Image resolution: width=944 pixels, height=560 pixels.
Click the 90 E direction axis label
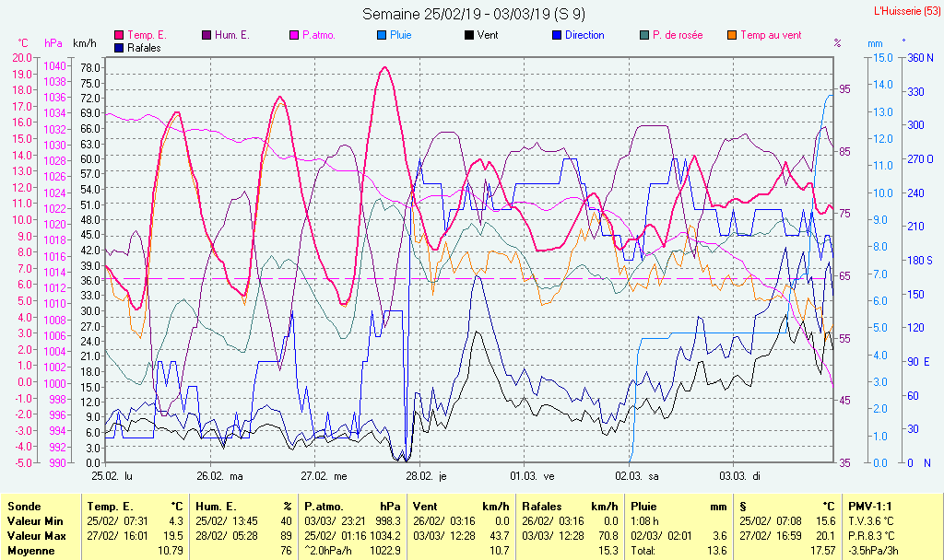click(x=918, y=361)
